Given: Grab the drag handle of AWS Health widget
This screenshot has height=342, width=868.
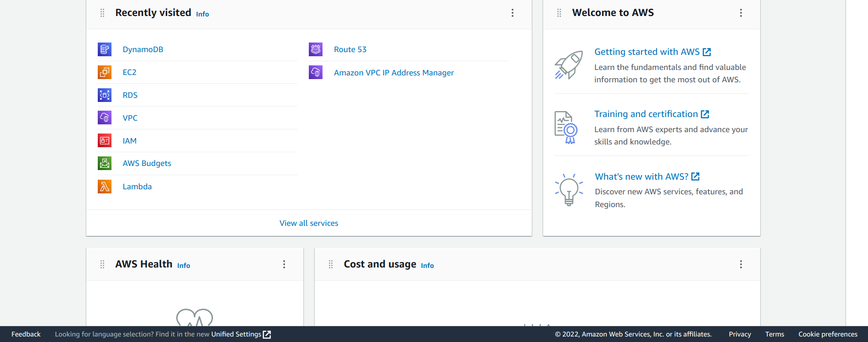Looking at the screenshot, I should coord(102,264).
